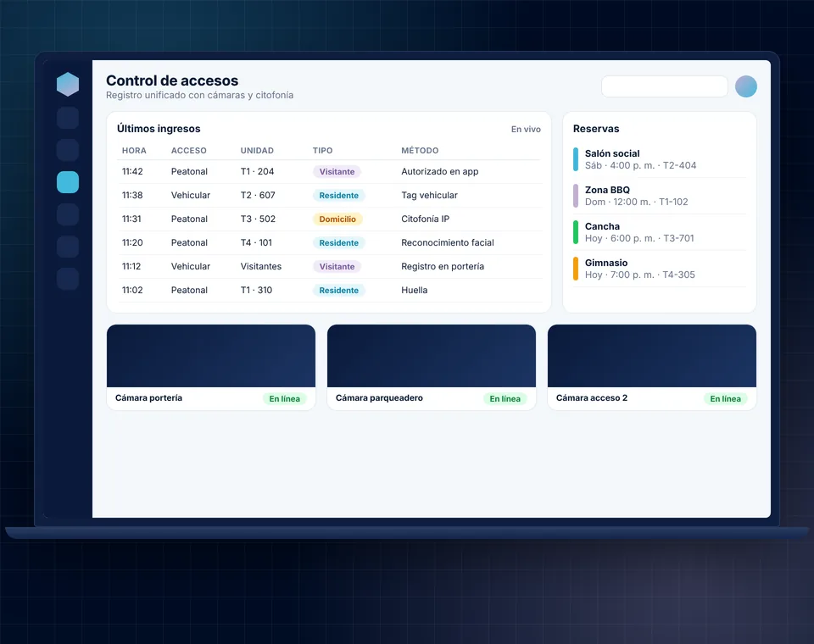The width and height of the screenshot is (814, 644).
Task: Click the Domicilio tag on the 11:31 entry
Action: point(337,219)
